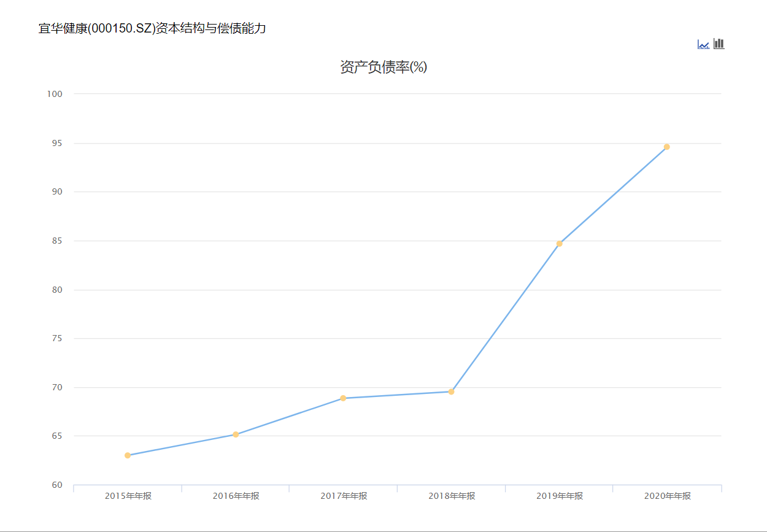
Task: Click y-axis value 90
Action: [x=58, y=191]
